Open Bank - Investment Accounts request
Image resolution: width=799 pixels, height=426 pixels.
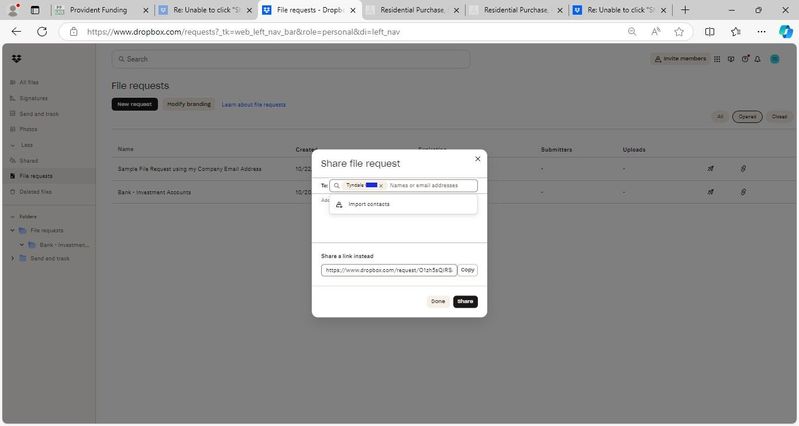point(154,192)
